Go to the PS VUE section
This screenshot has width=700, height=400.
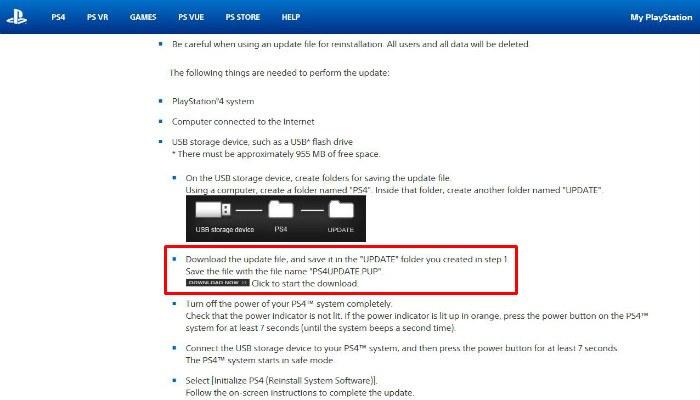[x=191, y=17]
